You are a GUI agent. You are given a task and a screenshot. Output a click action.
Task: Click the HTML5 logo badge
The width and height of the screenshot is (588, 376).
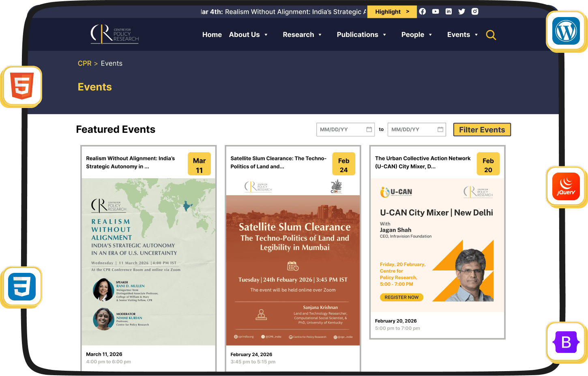coord(22,86)
